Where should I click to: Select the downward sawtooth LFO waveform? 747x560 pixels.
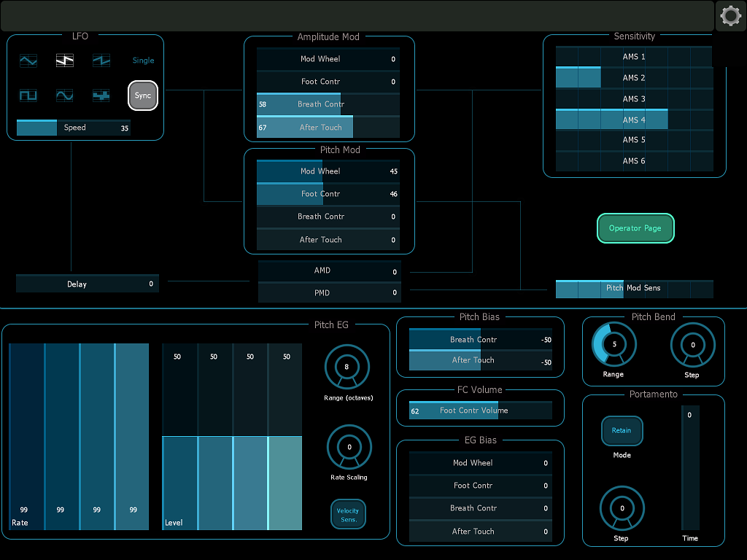coord(64,61)
